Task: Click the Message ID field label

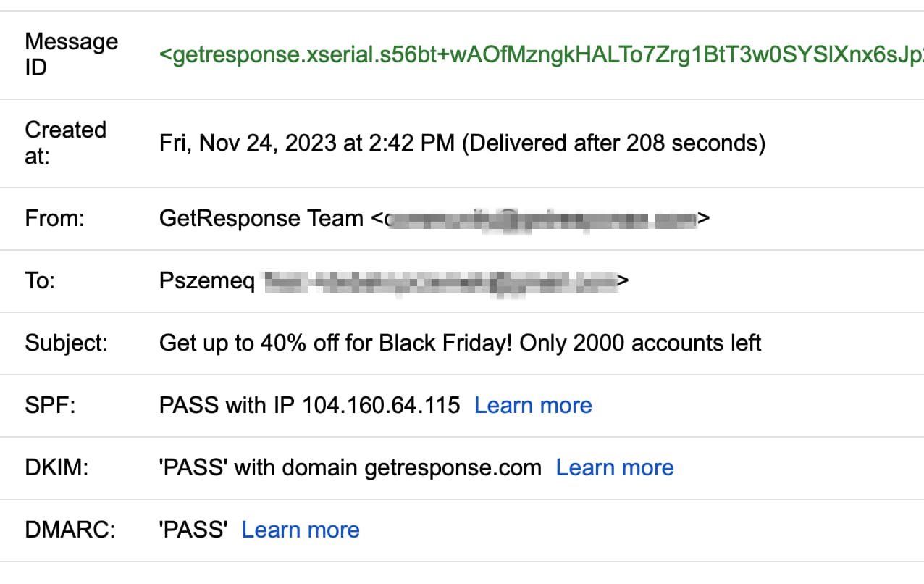Action: 71,54
